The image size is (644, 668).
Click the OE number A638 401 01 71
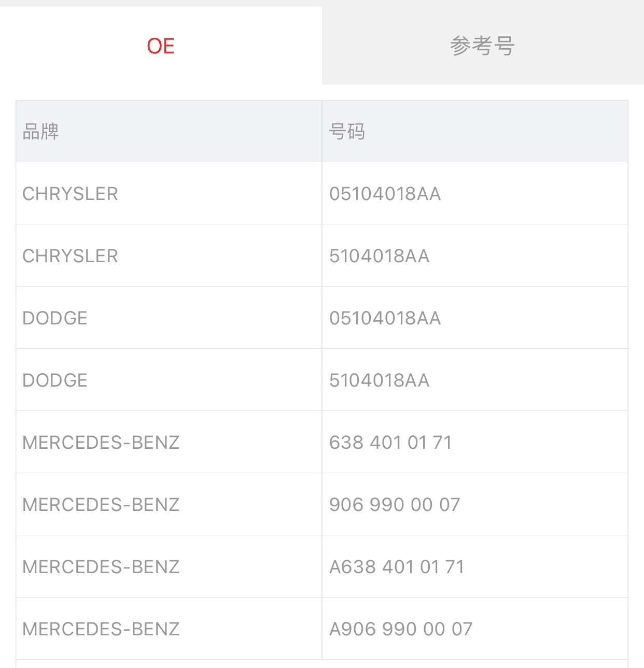pos(397,567)
